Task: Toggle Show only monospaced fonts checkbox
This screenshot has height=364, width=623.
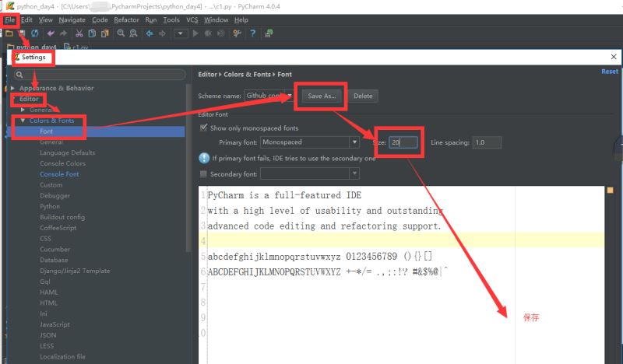Action: [203, 128]
